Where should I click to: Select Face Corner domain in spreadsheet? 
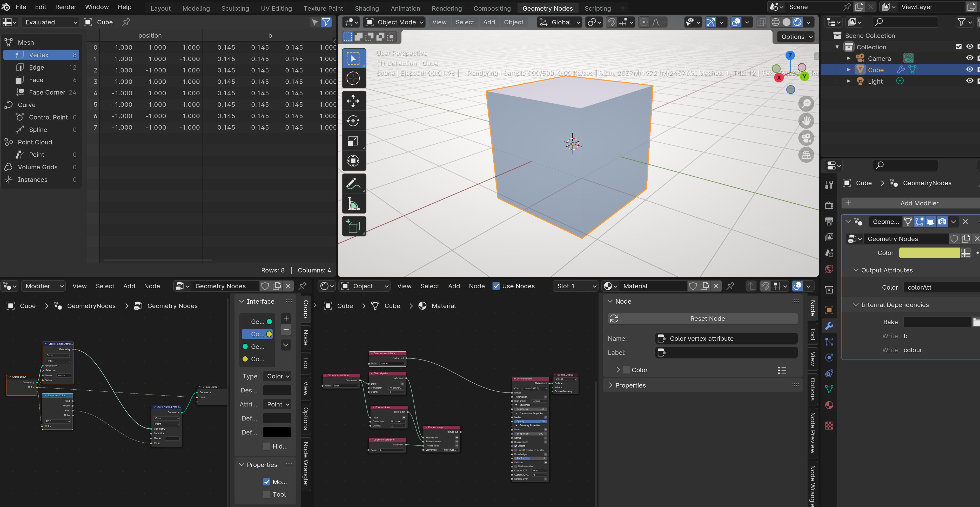(47, 92)
